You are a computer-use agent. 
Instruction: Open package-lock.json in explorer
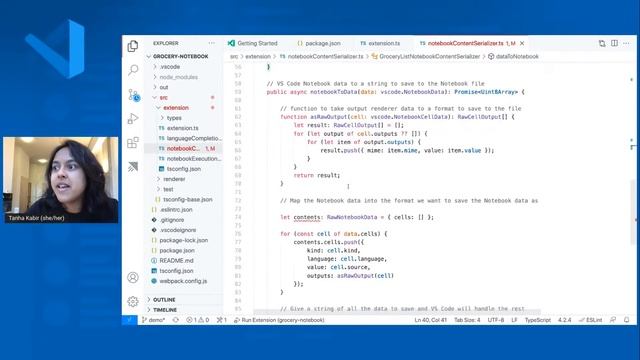(x=184, y=240)
